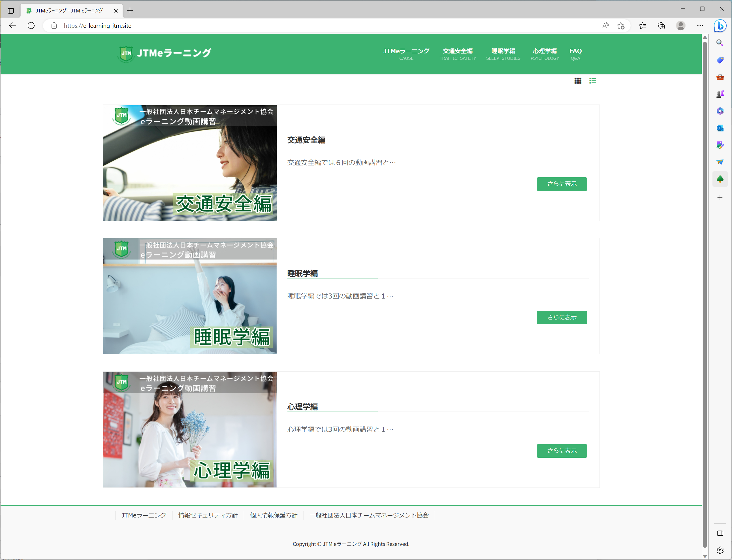Click the sidebar search magnifier icon

720,43
